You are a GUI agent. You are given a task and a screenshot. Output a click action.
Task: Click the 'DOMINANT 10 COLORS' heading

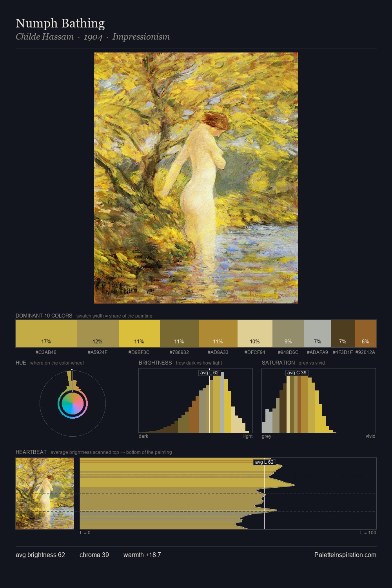point(44,316)
